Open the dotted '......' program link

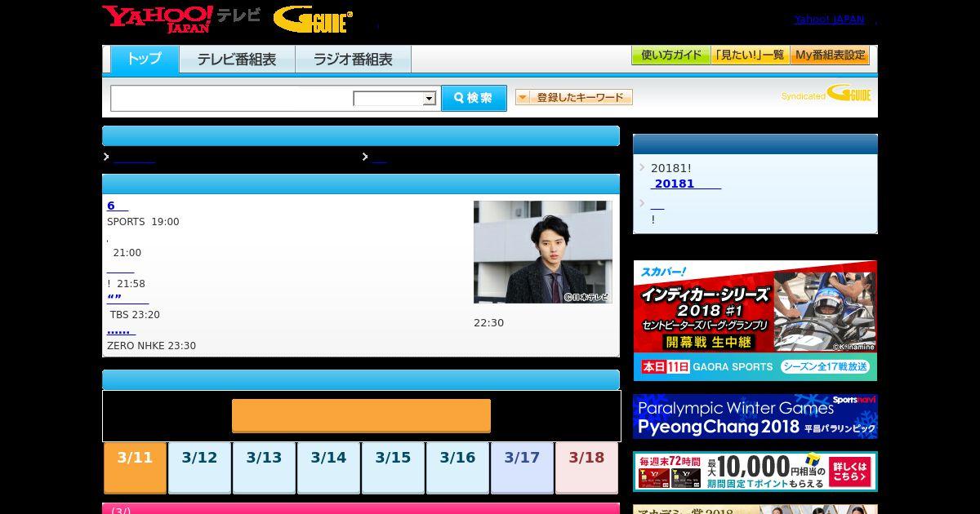(121, 330)
